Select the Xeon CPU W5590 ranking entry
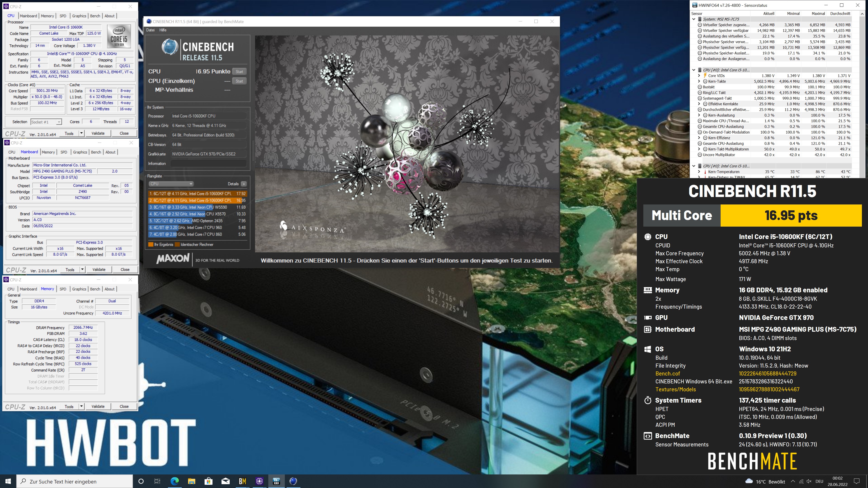The image size is (868, 488). tap(198, 207)
